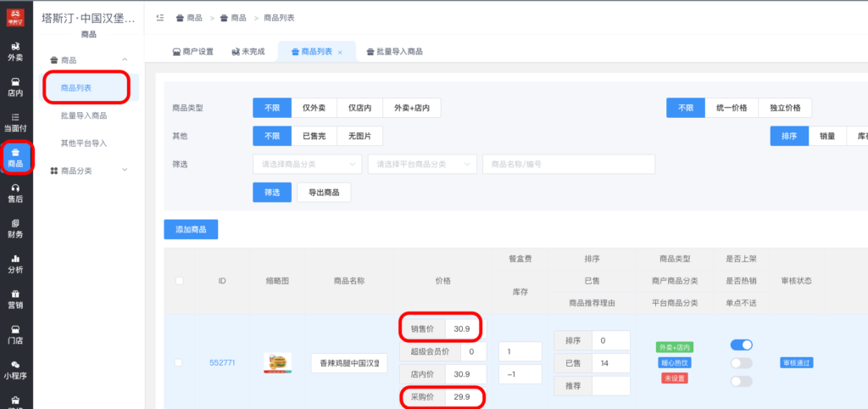Select 商品列表 in the submenu

(x=89, y=87)
